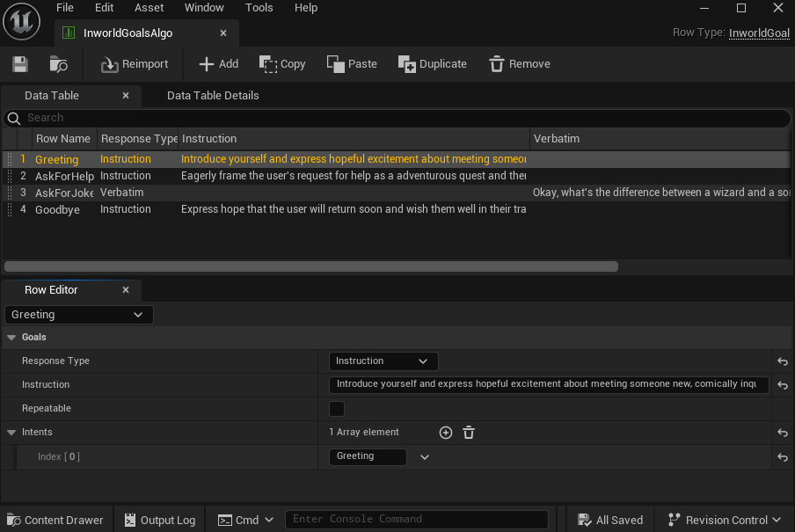Toggle the Repeatable checkbox
This screenshot has height=532, width=795.
point(337,409)
